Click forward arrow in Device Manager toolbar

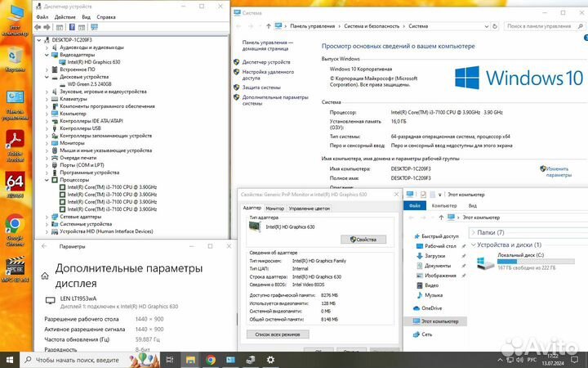click(47, 27)
